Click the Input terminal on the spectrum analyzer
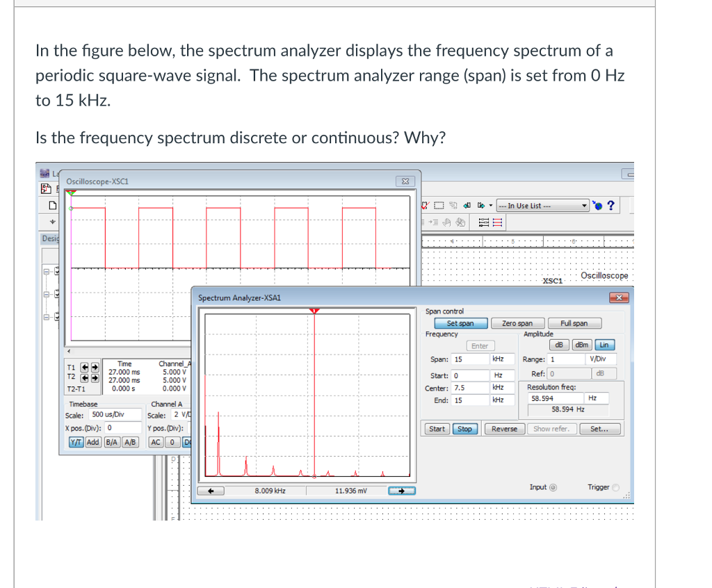Image resolution: width=712 pixels, height=588 pixels. pyautogui.click(x=554, y=487)
